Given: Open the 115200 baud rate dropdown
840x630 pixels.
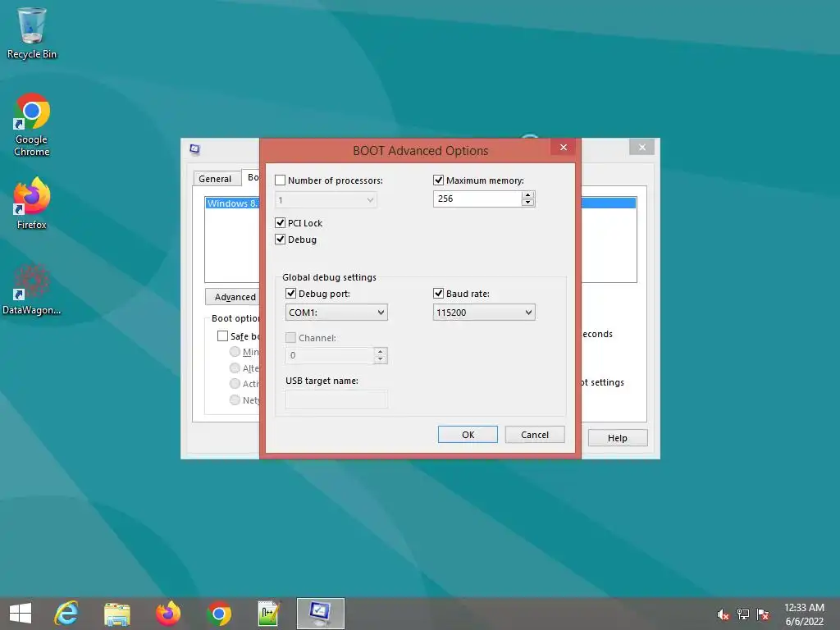Looking at the screenshot, I should (x=484, y=313).
